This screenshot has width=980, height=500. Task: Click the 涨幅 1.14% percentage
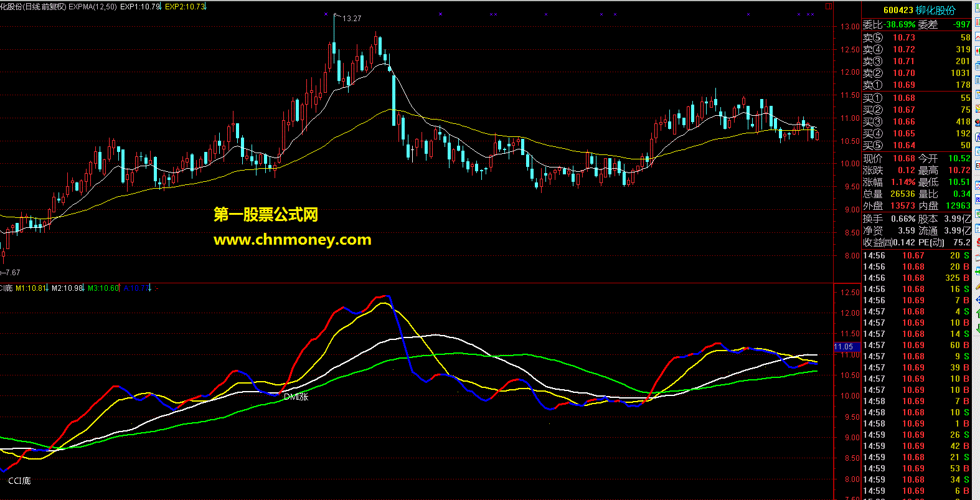[x=903, y=182]
